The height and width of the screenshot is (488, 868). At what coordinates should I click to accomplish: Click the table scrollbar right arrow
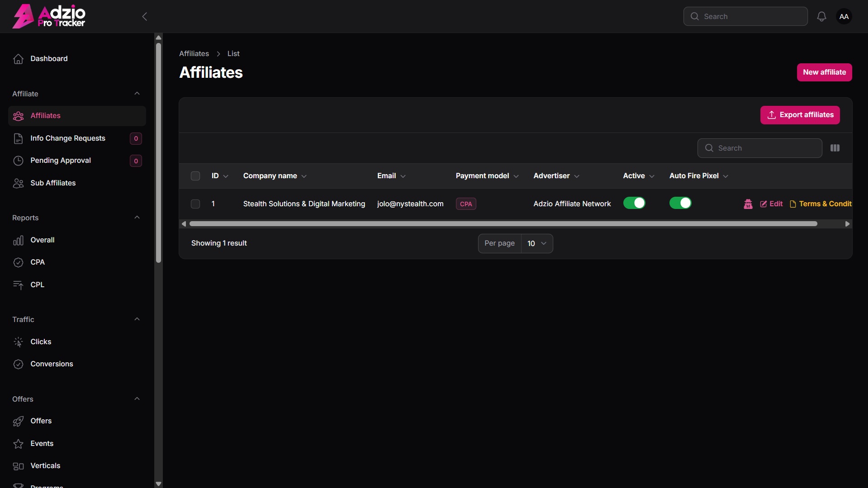[x=847, y=224]
